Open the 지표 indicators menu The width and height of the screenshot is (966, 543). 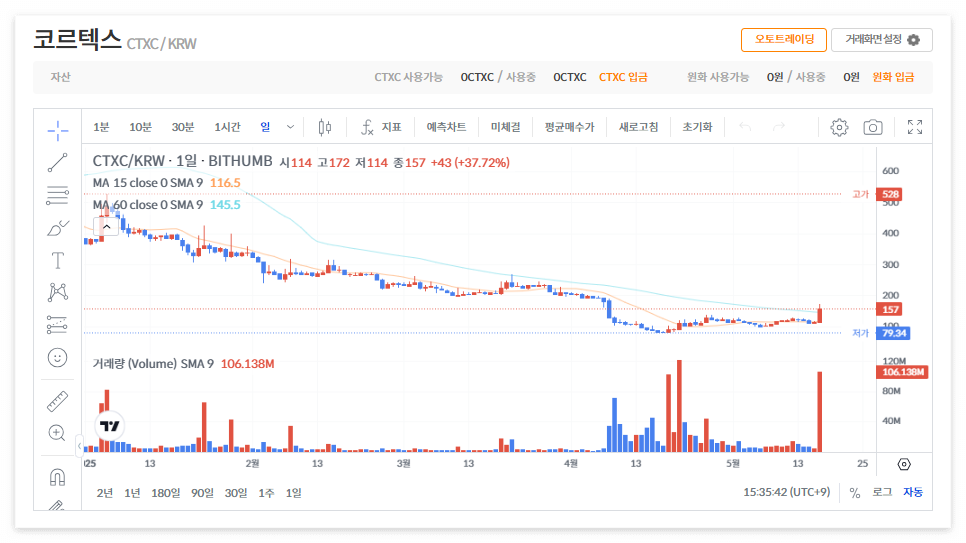(x=381, y=127)
